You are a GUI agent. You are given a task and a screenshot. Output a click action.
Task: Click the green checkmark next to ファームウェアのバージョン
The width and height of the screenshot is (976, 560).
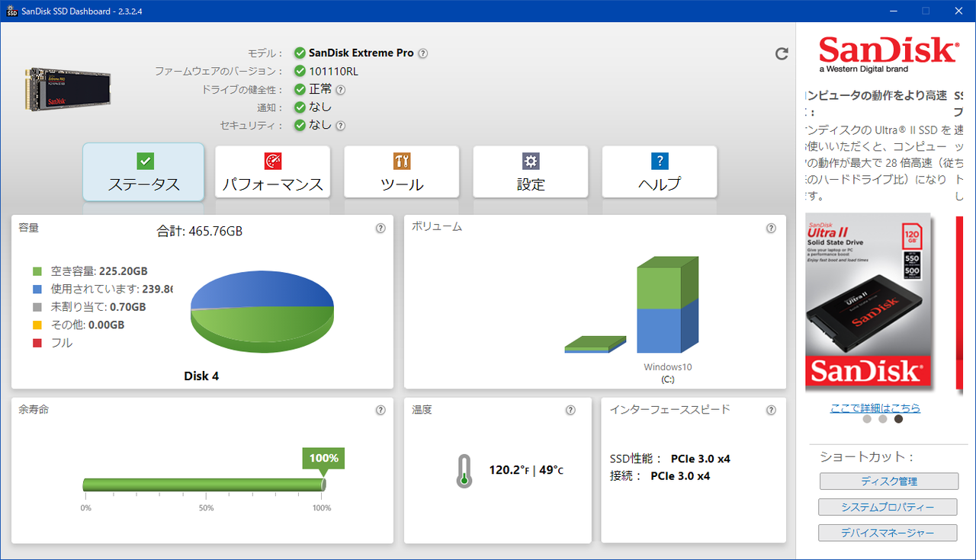pos(300,72)
